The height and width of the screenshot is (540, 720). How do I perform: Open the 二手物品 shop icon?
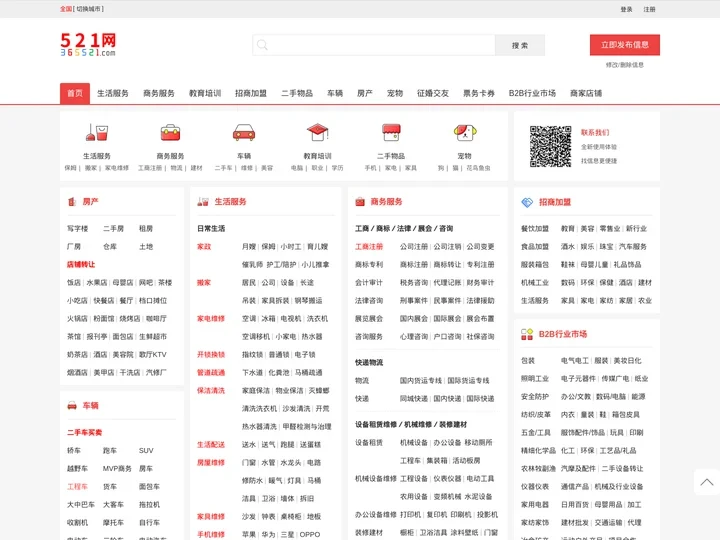click(391, 132)
